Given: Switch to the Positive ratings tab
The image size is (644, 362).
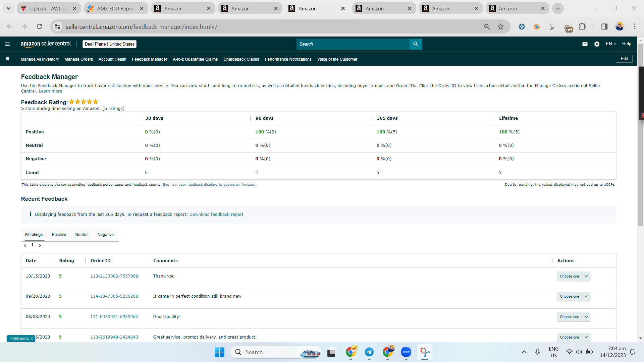Looking at the screenshot, I should (59, 235).
